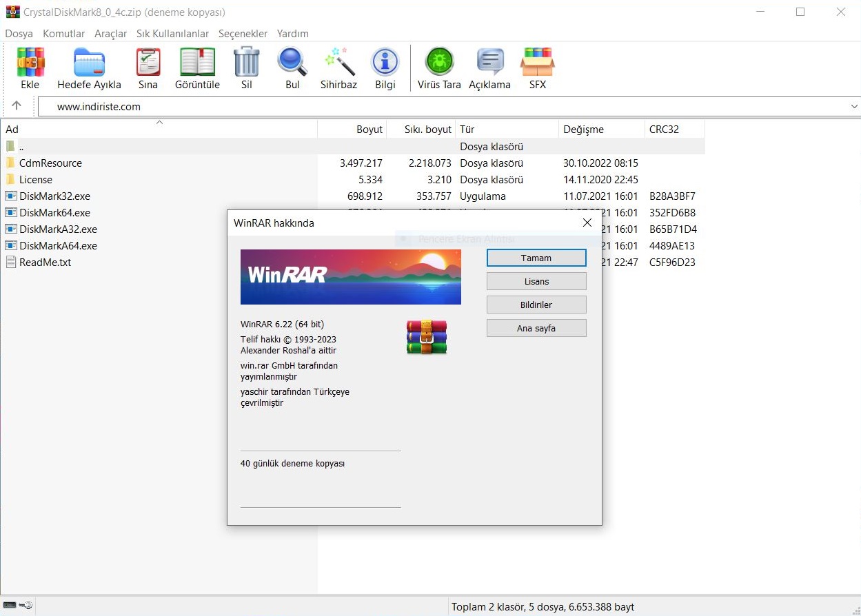Click the WinRAR icon in the title bar
Image resolution: width=861 pixels, height=616 pixels.
(x=12, y=12)
